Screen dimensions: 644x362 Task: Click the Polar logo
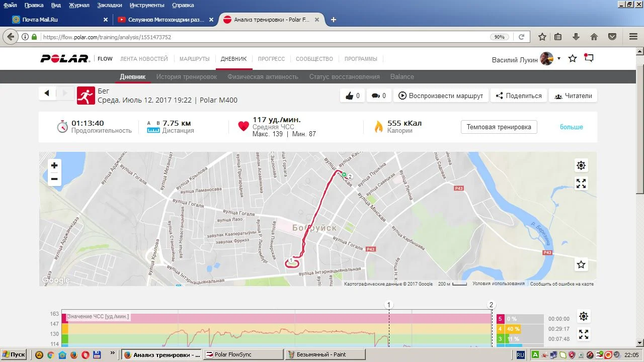65,59
